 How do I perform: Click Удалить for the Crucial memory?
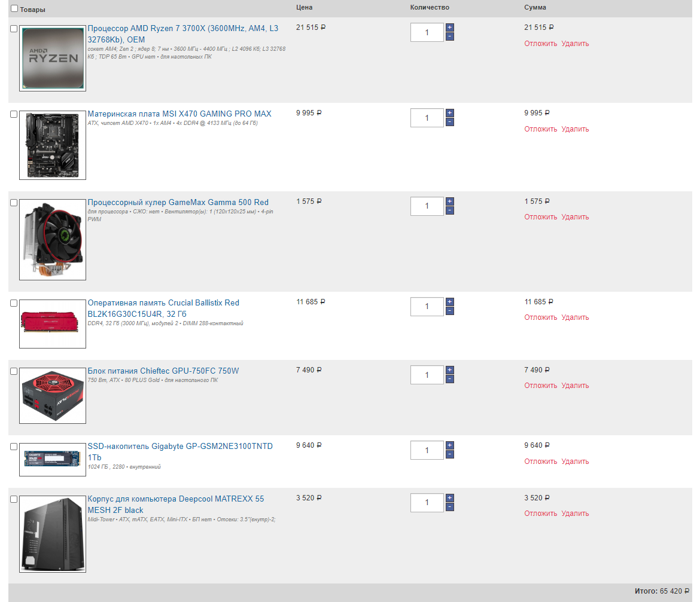[x=575, y=317]
